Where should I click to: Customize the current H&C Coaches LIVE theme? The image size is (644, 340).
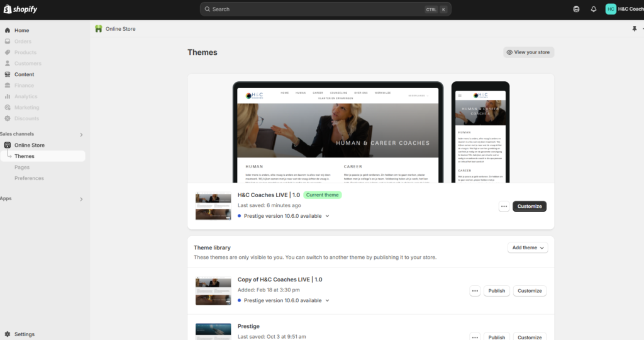coord(530,207)
